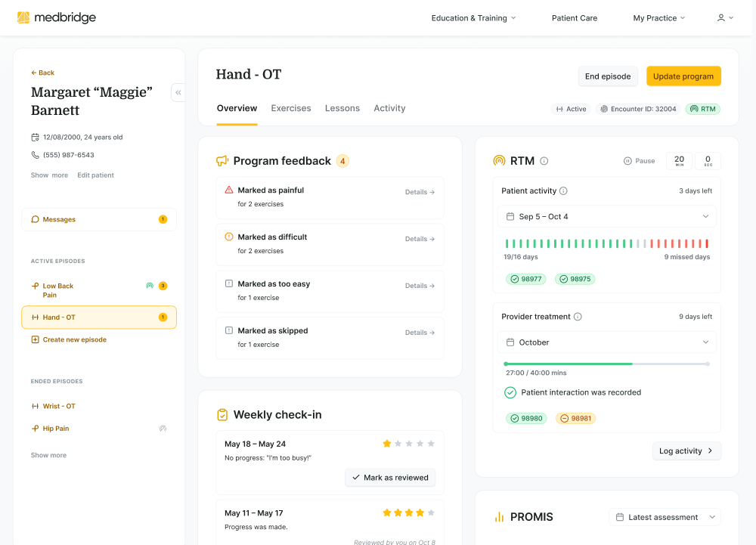Viewport: 756px width, 545px height.
Task: Click the provider treatment minutes progress bar
Action: tap(606, 364)
